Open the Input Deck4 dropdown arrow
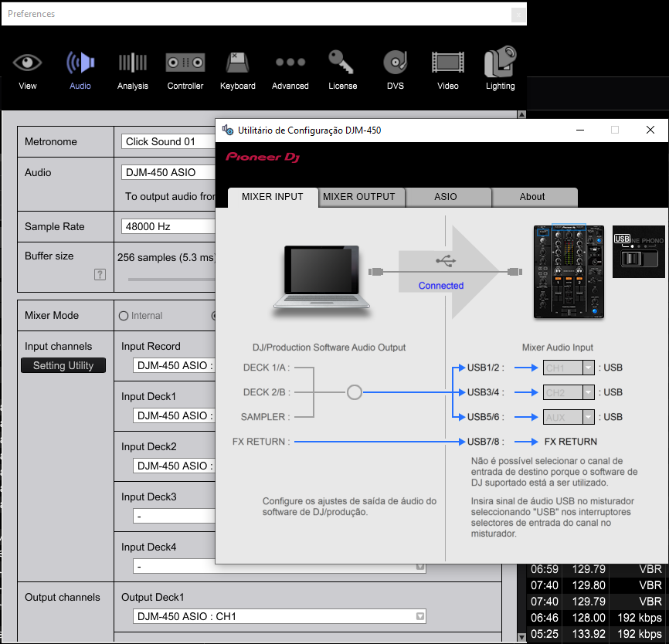 [420, 566]
